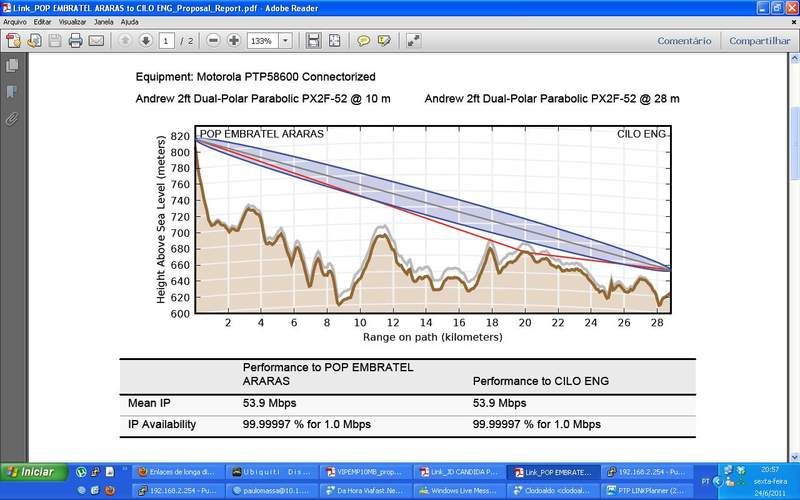Click 'POP EMBRATEL ARARAS' chart label
This screenshot has height=500, width=800.
click(x=261, y=134)
